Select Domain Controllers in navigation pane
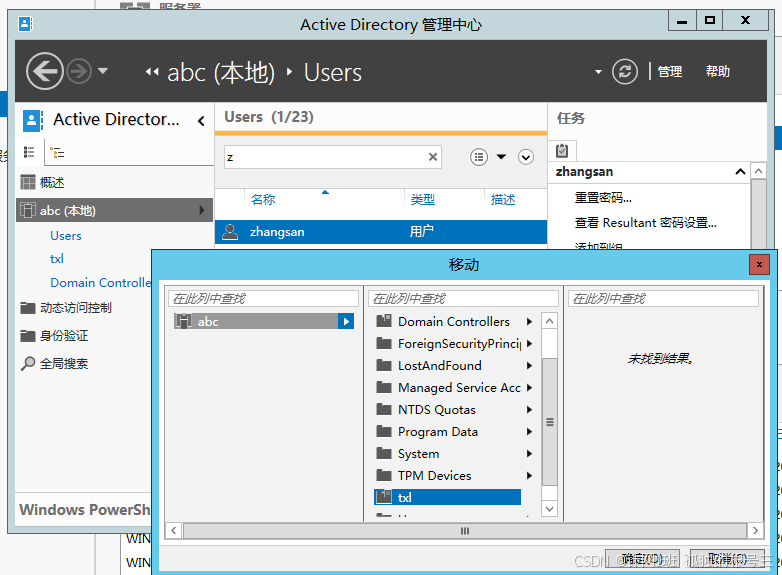782x575 pixels. [x=100, y=283]
